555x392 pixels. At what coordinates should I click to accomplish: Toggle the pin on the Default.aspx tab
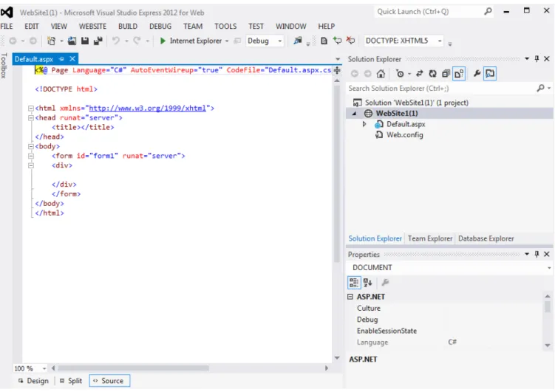pos(61,59)
